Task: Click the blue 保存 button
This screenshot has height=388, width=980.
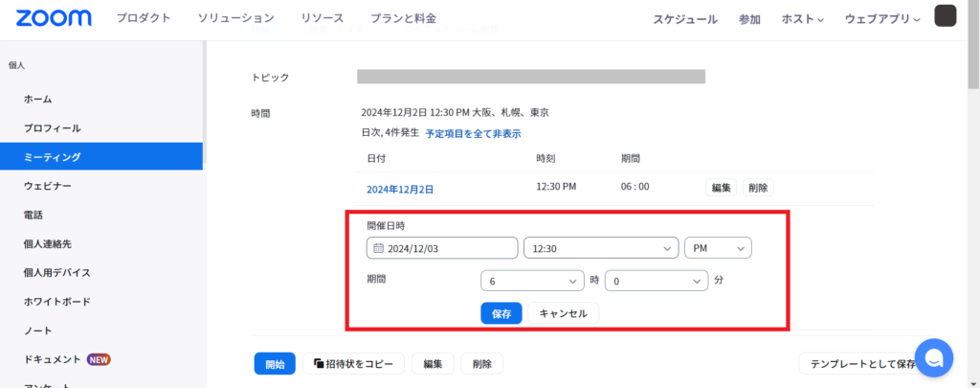Action: 501,313
